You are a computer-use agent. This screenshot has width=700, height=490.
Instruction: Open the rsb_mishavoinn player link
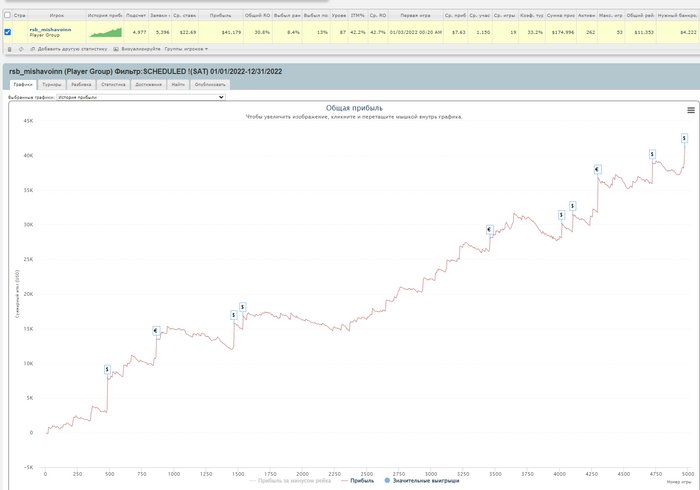click(50, 29)
